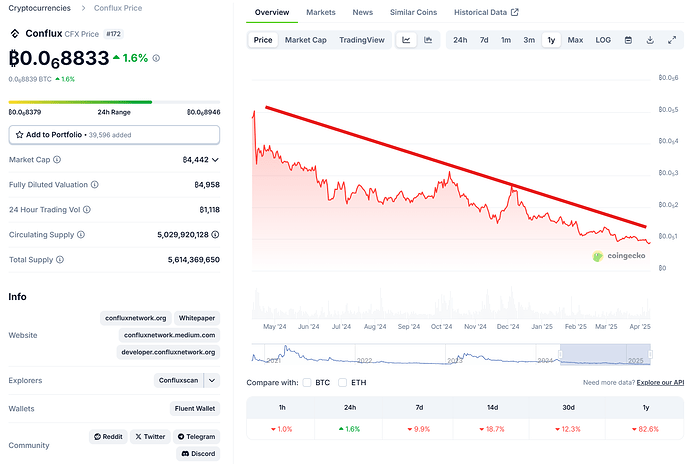Click the Total Supply value 5,614,369,650
The height and width of the screenshot is (464, 690).
coord(194,260)
